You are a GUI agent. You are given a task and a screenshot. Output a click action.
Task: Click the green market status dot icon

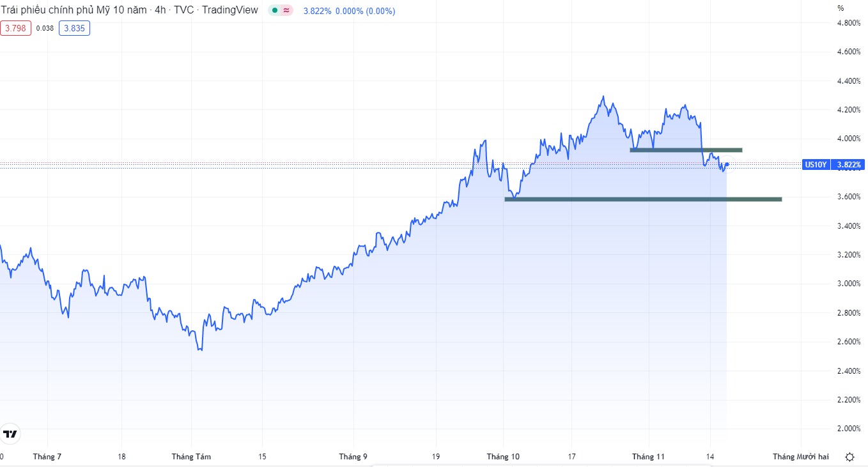tap(275, 11)
